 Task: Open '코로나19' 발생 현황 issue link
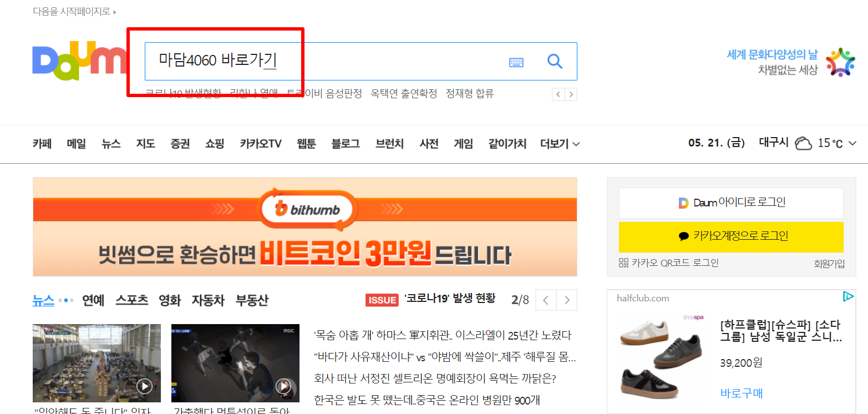(449, 299)
